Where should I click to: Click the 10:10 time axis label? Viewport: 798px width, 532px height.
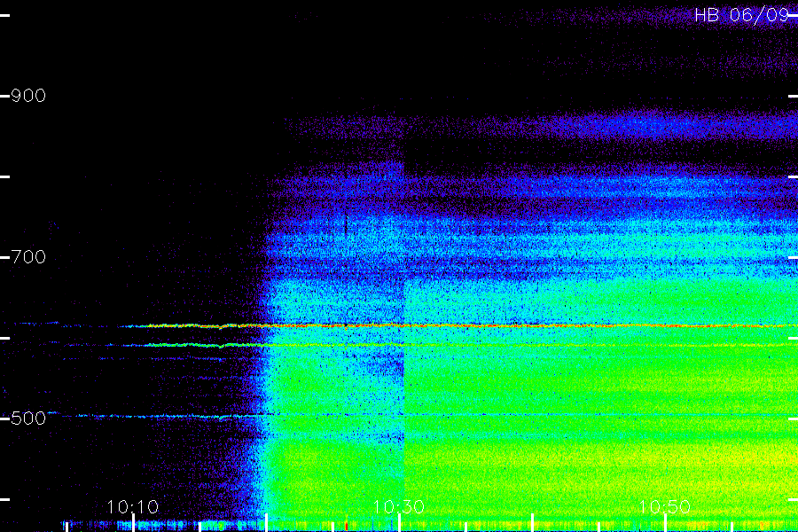(x=133, y=507)
